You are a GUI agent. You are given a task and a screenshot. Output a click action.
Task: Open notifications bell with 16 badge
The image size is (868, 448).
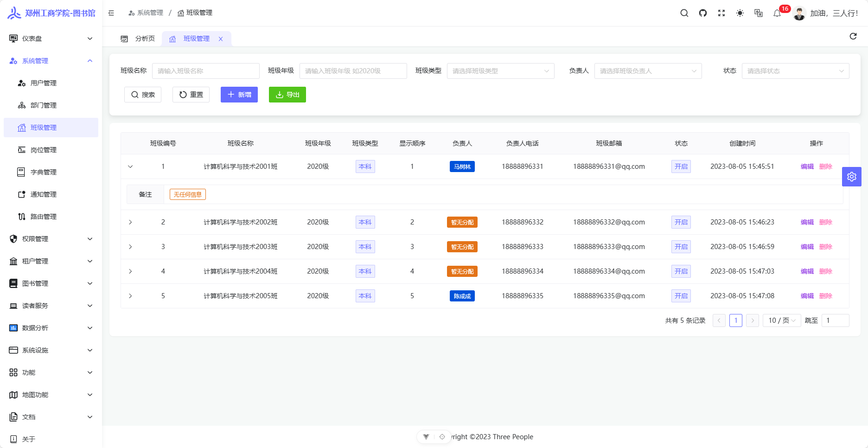(x=778, y=13)
